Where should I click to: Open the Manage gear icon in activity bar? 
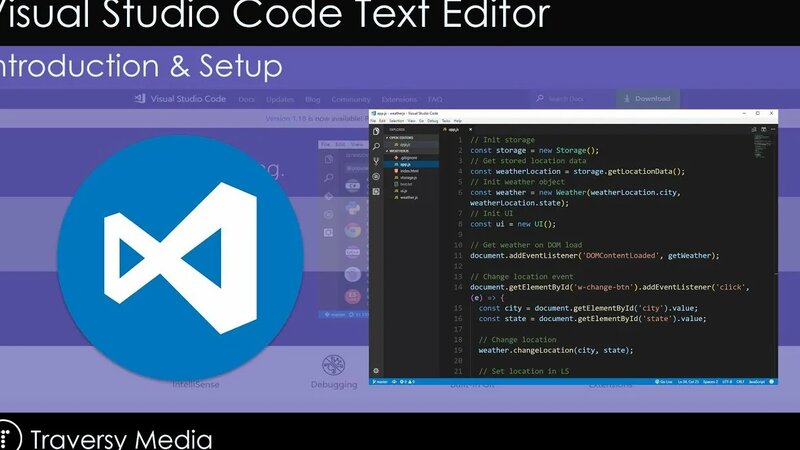click(376, 371)
